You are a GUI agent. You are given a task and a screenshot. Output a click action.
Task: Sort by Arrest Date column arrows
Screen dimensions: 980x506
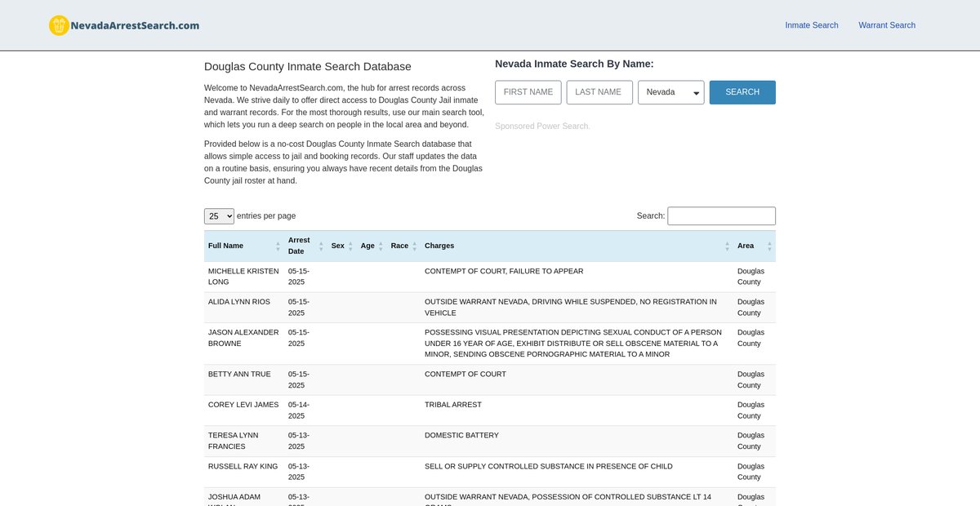tap(320, 246)
